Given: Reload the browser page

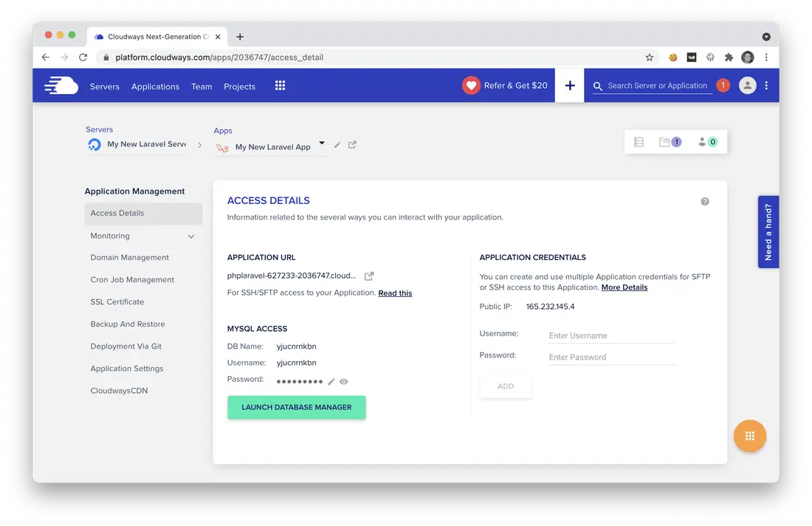Looking at the screenshot, I should pyautogui.click(x=83, y=58).
